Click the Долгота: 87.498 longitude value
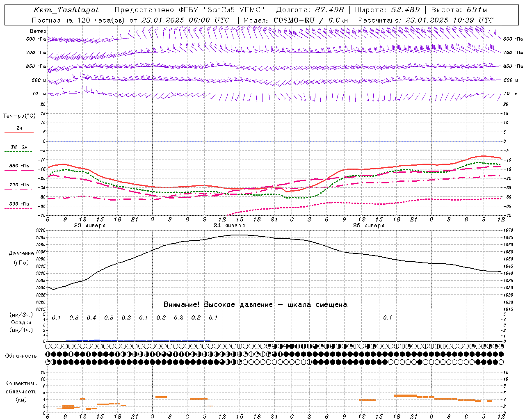The width and height of the screenshot is (525, 420). [310, 10]
